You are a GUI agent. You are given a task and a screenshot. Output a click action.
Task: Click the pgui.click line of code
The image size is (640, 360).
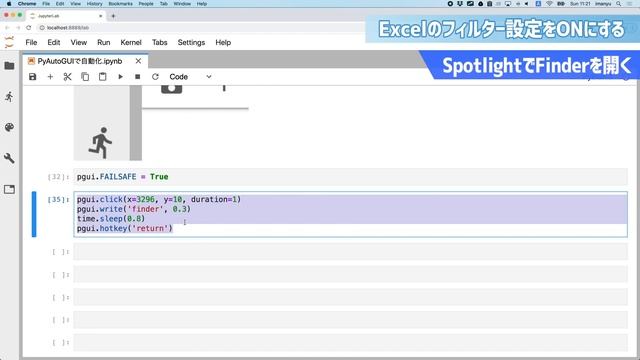159,199
